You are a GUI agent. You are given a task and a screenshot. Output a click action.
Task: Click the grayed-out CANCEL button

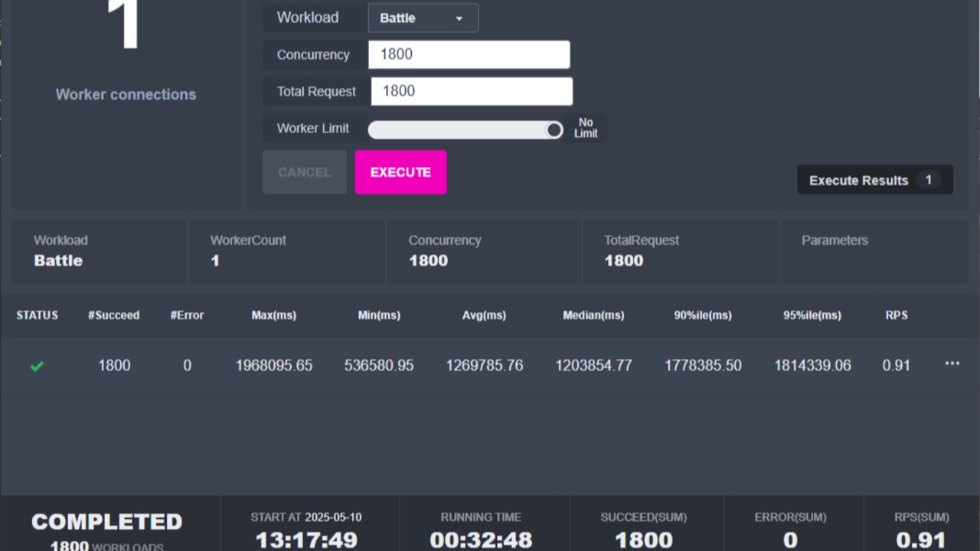pyautogui.click(x=304, y=172)
